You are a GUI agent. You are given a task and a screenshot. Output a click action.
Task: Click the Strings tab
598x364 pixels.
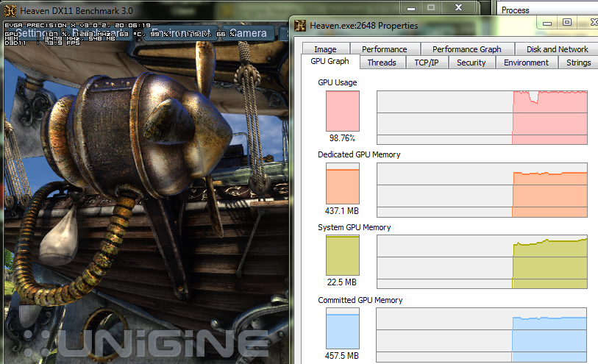pyautogui.click(x=578, y=63)
